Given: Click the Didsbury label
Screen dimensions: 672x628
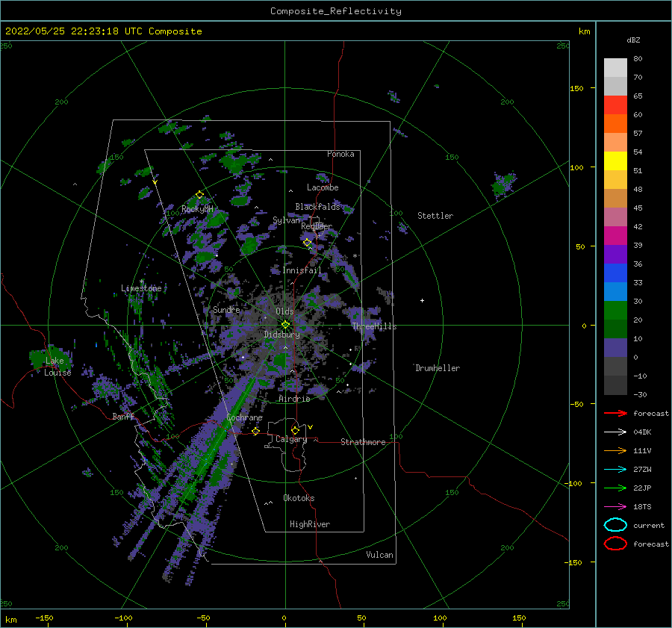Looking at the screenshot, I should (x=281, y=335).
